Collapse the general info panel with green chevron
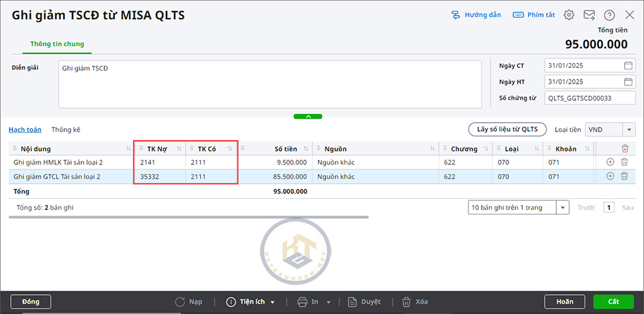Image resolution: width=644 pixels, height=314 pixels. pos(308,117)
